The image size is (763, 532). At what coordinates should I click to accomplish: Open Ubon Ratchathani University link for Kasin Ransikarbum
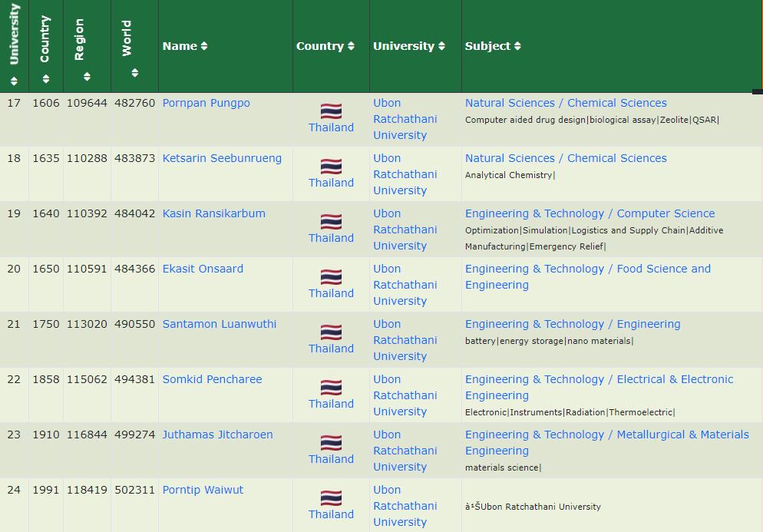405,230
